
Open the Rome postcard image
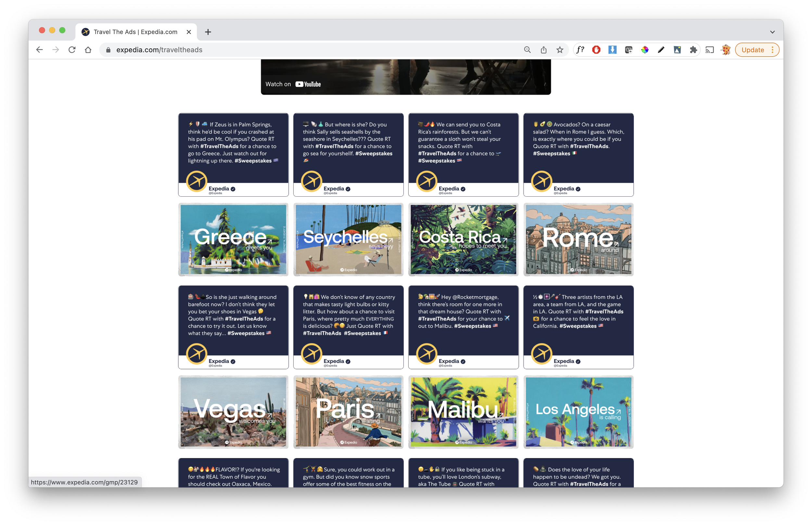tap(578, 239)
